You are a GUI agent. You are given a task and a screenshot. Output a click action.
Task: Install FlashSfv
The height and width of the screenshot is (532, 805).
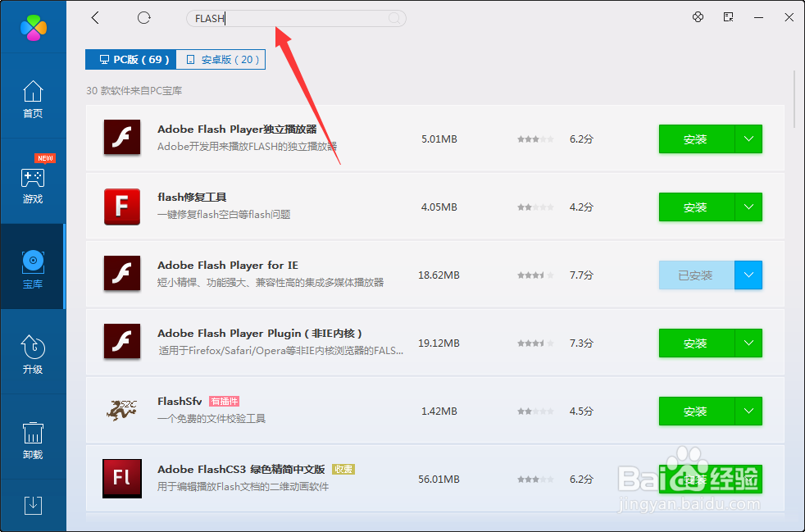coord(696,412)
